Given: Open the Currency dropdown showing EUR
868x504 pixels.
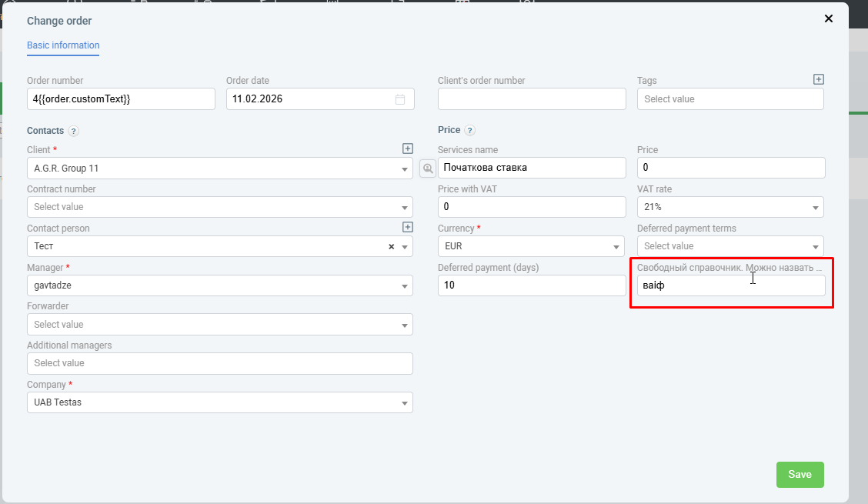Looking at the screenshot, I should (616, 247).
